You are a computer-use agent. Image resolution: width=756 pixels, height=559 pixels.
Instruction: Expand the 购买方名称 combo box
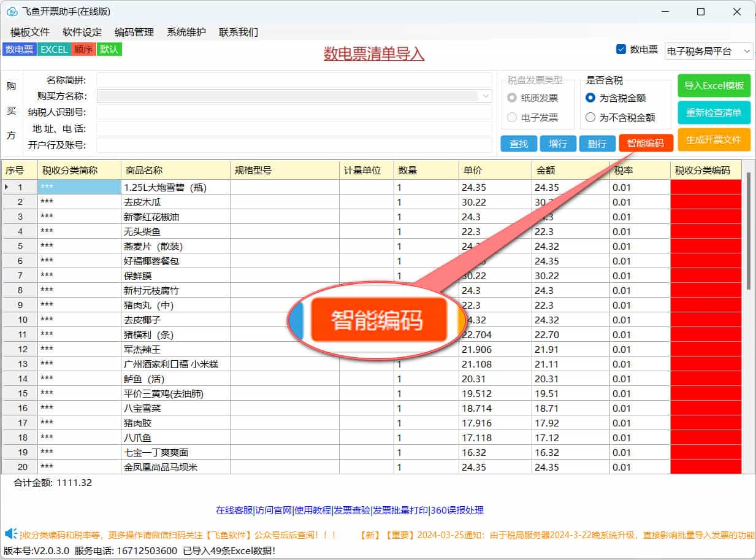click(x=486, y=96)
